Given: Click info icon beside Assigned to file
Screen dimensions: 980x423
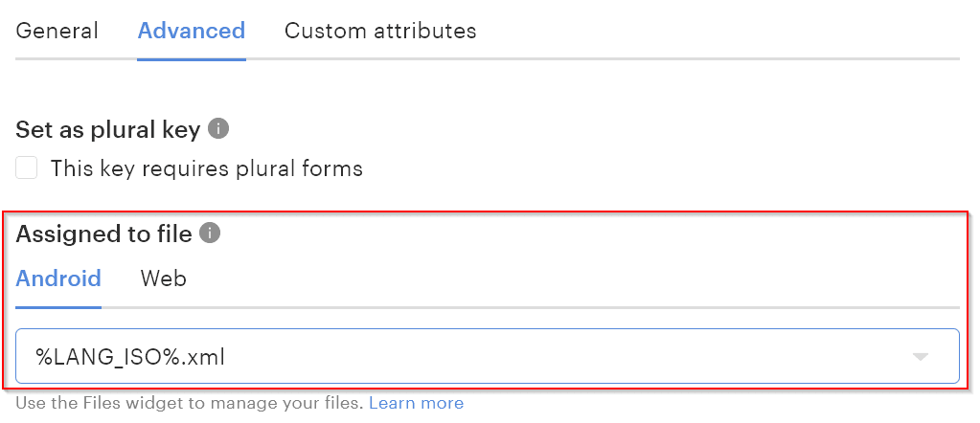Looking at the screenshot, I should pos(210,233).
